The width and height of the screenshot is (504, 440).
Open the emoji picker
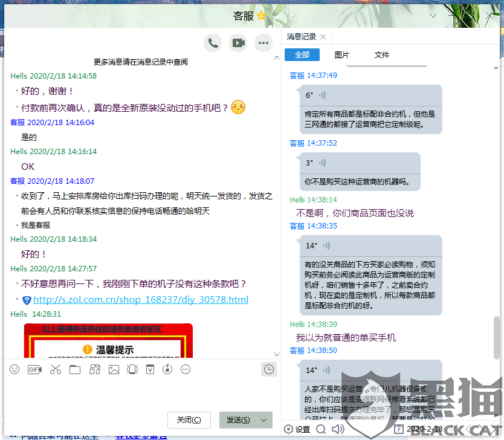tap(14, 369)
